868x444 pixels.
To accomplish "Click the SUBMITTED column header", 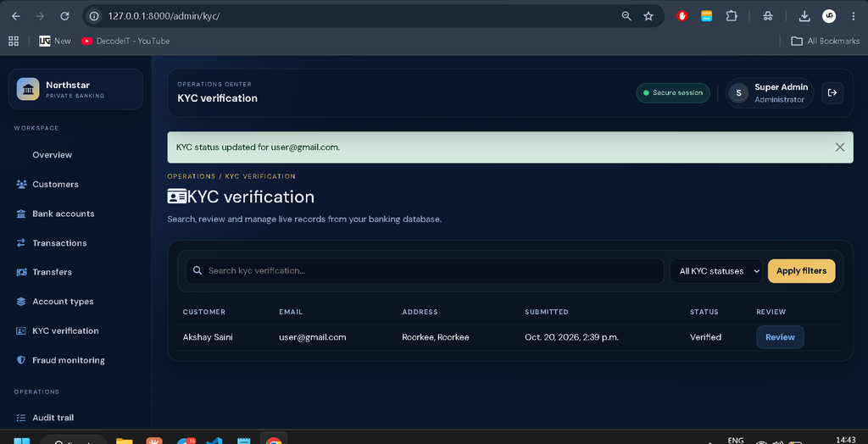I will (547, 312).
